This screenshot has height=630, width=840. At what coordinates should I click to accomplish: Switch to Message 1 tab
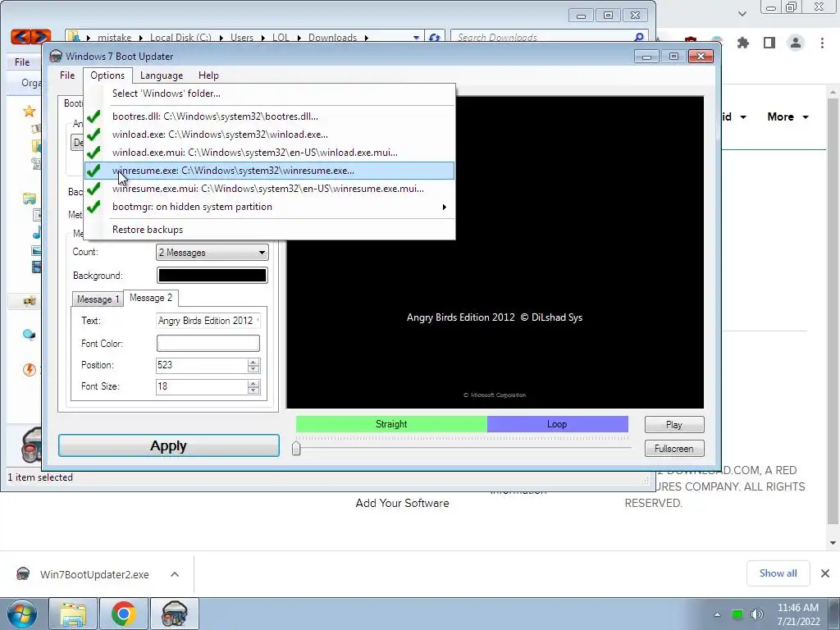(98, 299)
